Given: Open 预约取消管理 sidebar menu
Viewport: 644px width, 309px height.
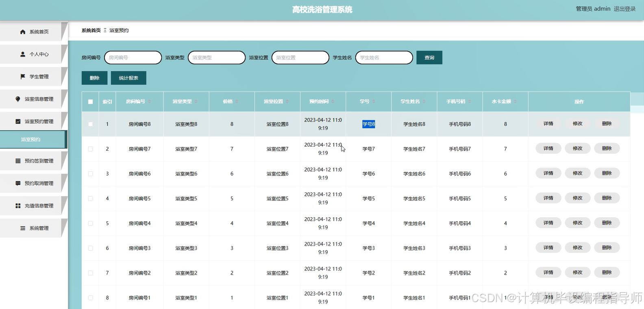Looking at the screenshot, I should 33,183.
